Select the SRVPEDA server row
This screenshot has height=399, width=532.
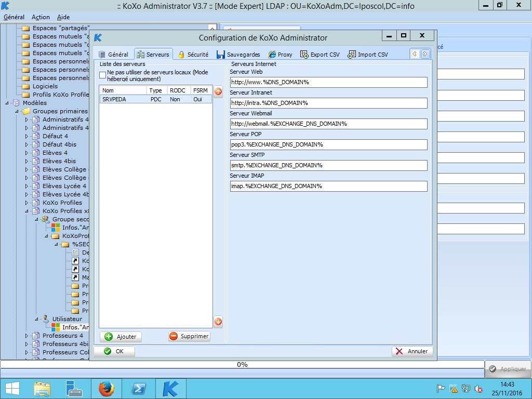point(156,99)
